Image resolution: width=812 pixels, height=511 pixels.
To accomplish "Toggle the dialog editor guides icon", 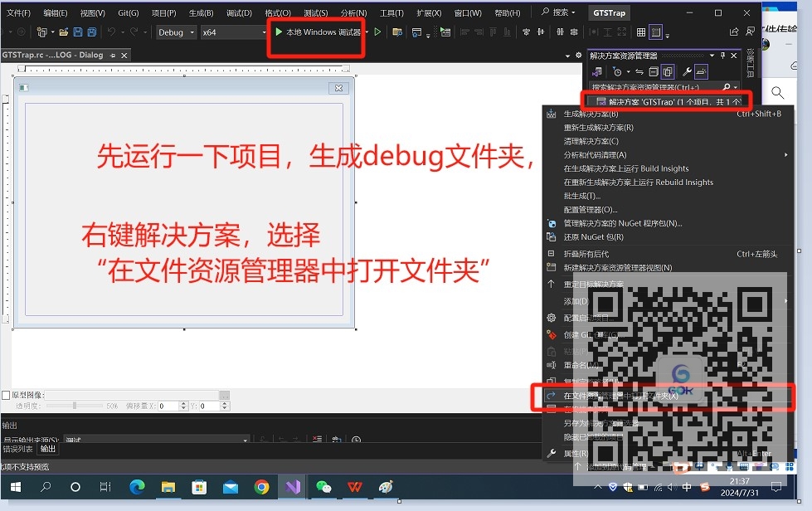I will pos(655,32).
